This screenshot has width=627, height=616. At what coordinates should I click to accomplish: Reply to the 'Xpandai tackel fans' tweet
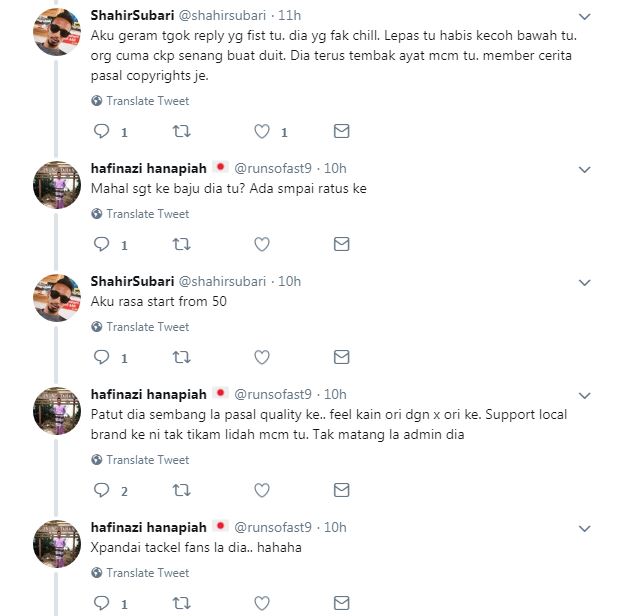(x=101, y=604)
